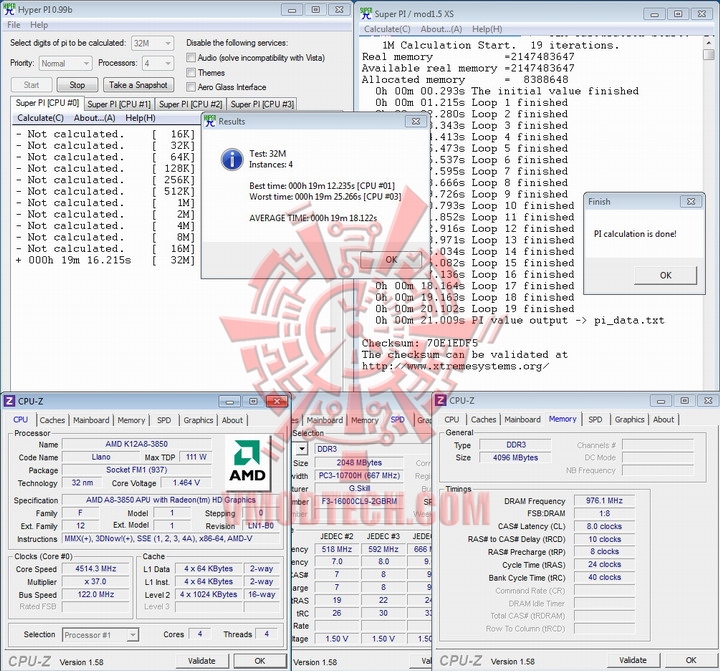
Task: Open the File menu in Hyper PI
Action: click(14, 25)
